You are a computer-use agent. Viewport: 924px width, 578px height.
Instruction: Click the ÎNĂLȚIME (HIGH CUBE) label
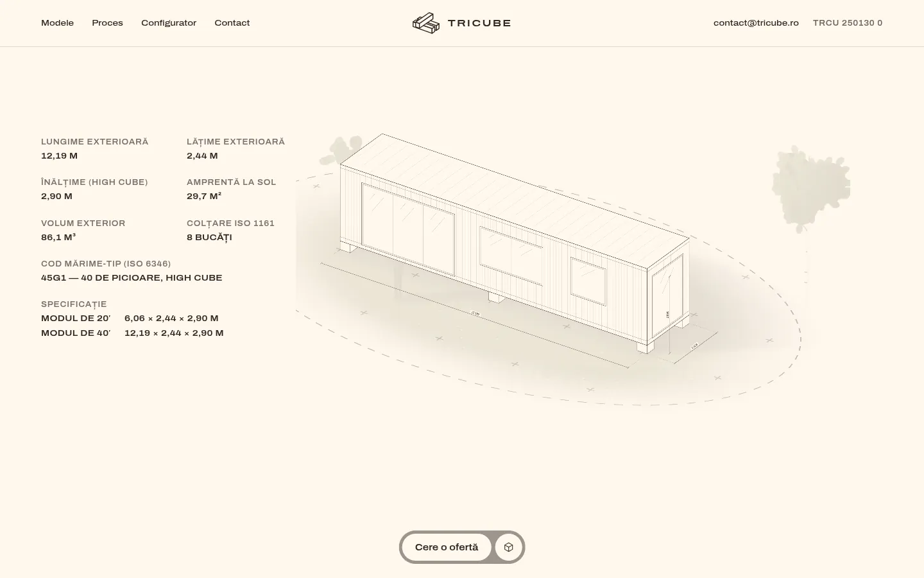[94, 182]
